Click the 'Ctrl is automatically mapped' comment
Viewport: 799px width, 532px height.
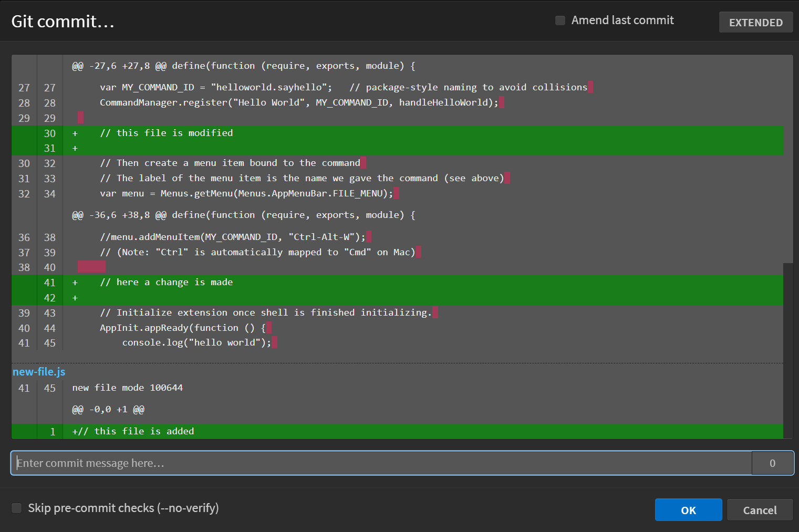[257, 252]
